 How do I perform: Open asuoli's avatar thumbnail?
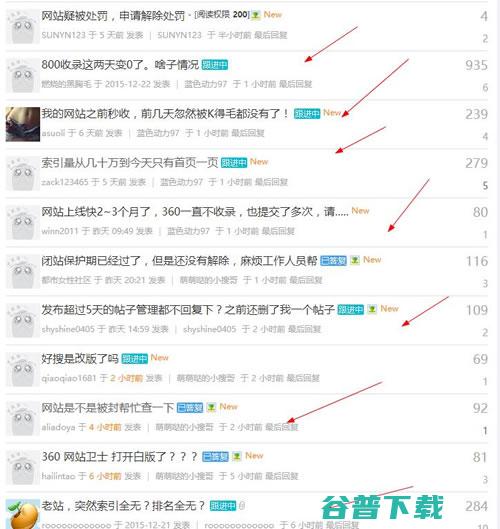point(23,124)
